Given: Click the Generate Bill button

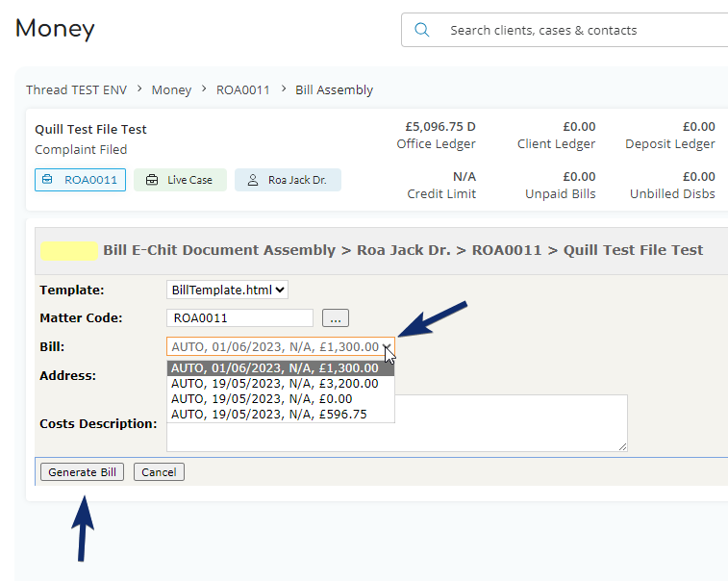Looking at the screenshot, I should (x=82, y=472).
